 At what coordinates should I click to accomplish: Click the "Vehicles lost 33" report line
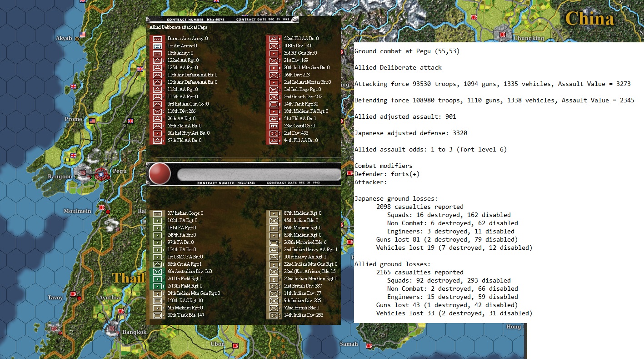click(454, 313)
